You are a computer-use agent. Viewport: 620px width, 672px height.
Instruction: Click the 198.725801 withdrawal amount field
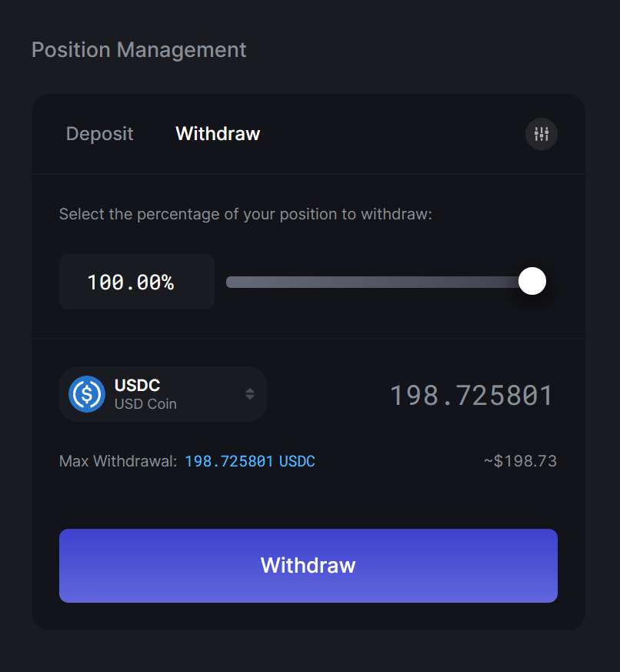pos(471,396)
